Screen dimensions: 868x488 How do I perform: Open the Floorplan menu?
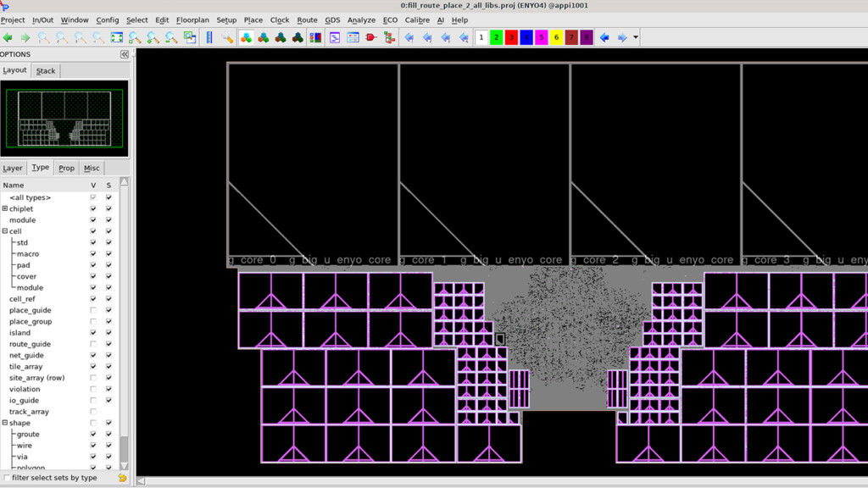192,19
